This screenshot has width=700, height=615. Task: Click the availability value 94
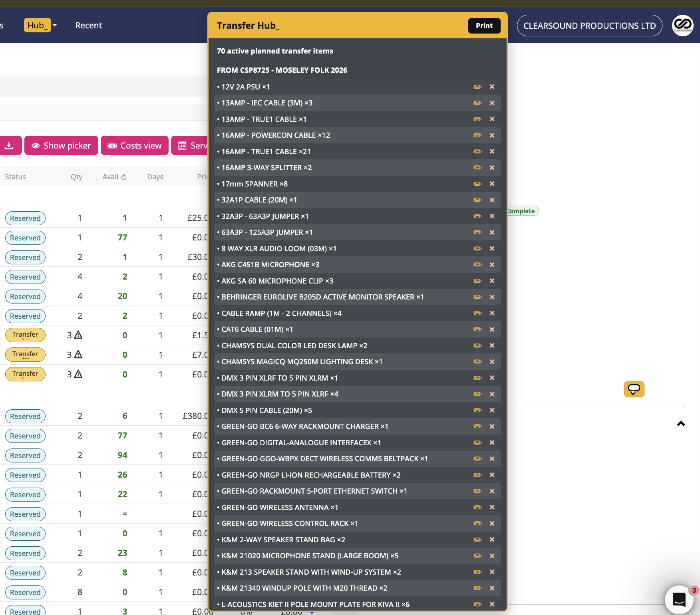click(122, 455)
